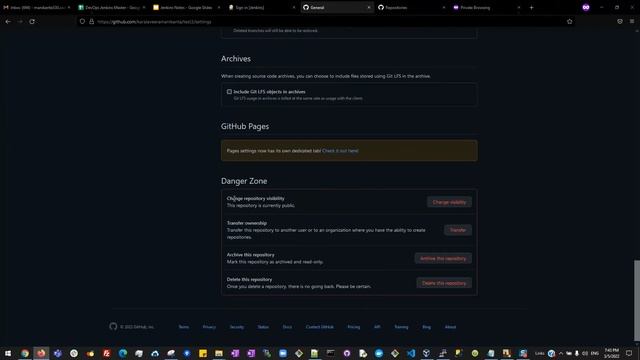Go back with the browser back arrow
The width and height of the screenshot is (640, 360).
(8, 22)
